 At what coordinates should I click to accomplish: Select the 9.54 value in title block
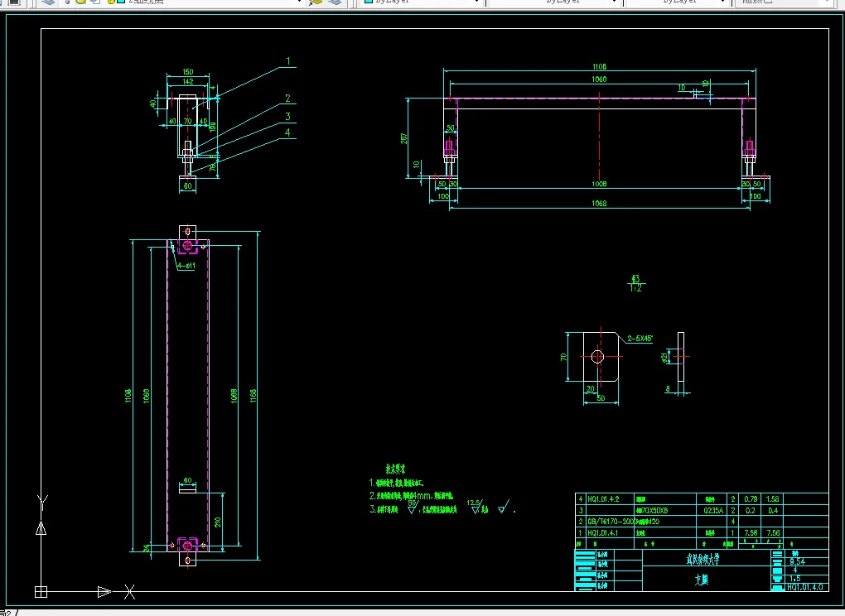797,561
